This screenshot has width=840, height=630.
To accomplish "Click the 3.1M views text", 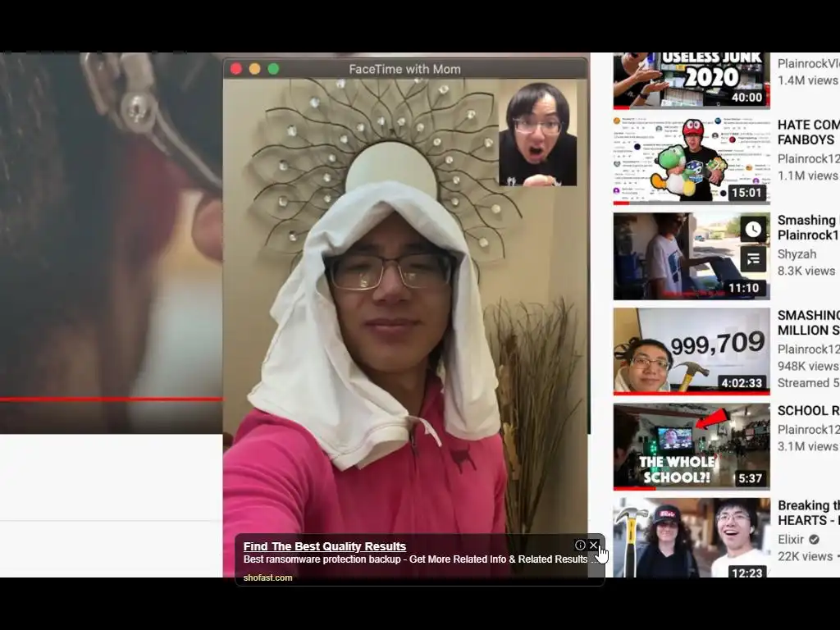I will pos(808,446).
